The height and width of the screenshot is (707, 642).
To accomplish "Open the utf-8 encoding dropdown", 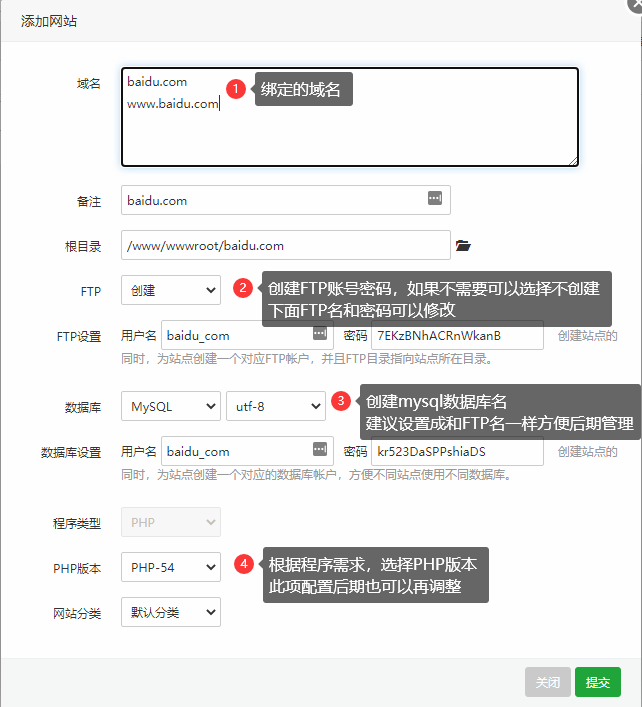I will coord(275,406).
